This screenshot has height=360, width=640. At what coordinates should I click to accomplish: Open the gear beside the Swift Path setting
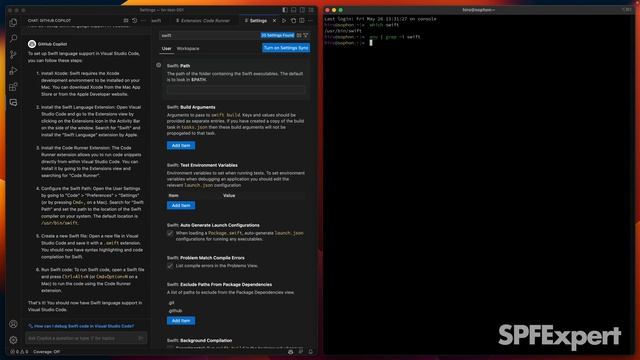click(159, 65)
